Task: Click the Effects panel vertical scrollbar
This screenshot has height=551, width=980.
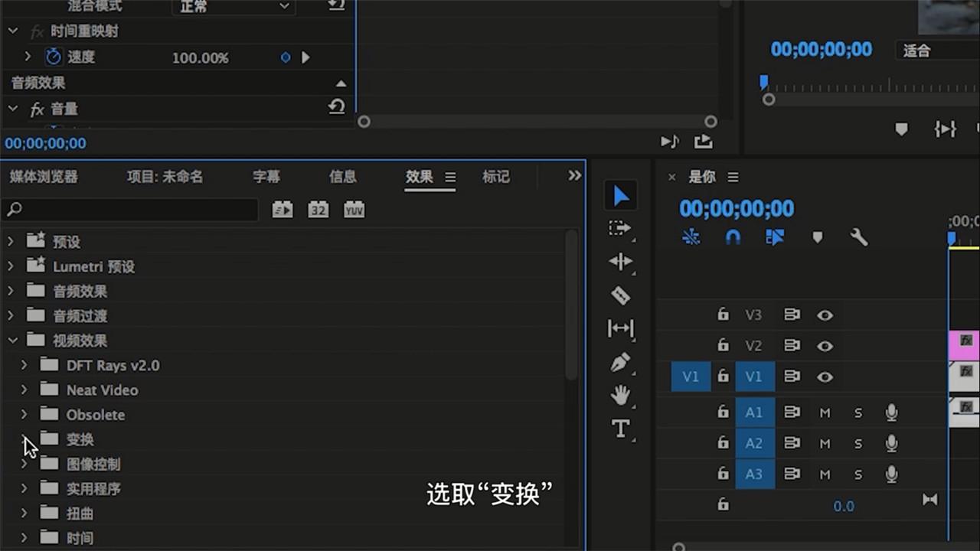Action: pos(571,304)
